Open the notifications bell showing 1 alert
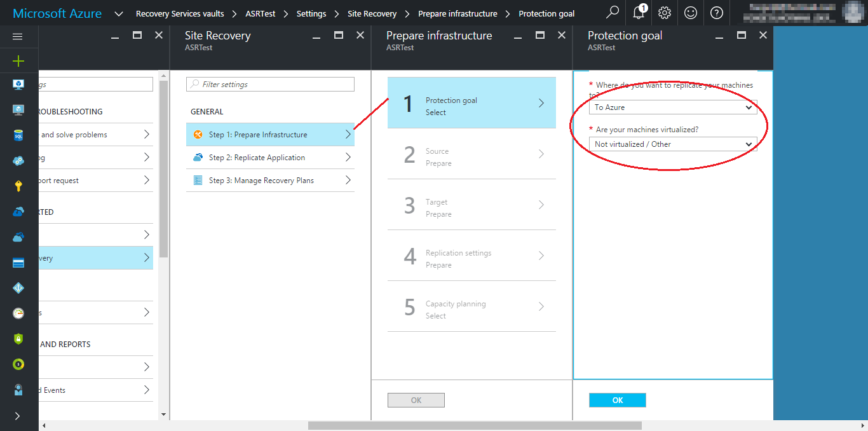Image resolution: width=868 pixels, height=431 pixels. (x=639, y=12)
